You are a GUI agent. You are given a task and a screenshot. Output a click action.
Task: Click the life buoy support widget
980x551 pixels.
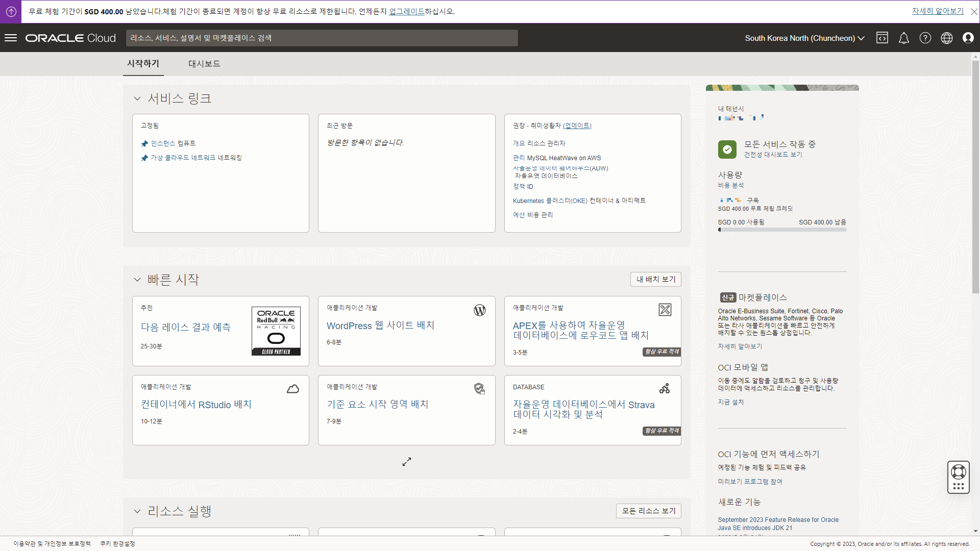pos(958,472)
